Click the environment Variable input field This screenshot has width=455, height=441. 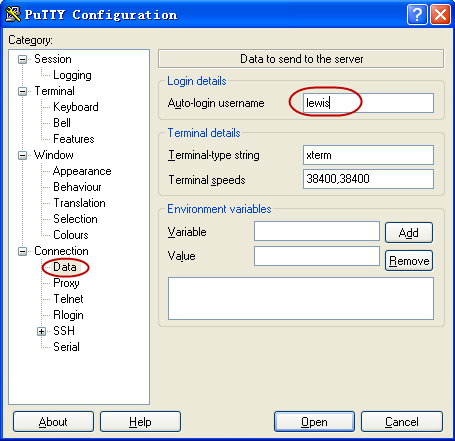click(x=317, y=231)
